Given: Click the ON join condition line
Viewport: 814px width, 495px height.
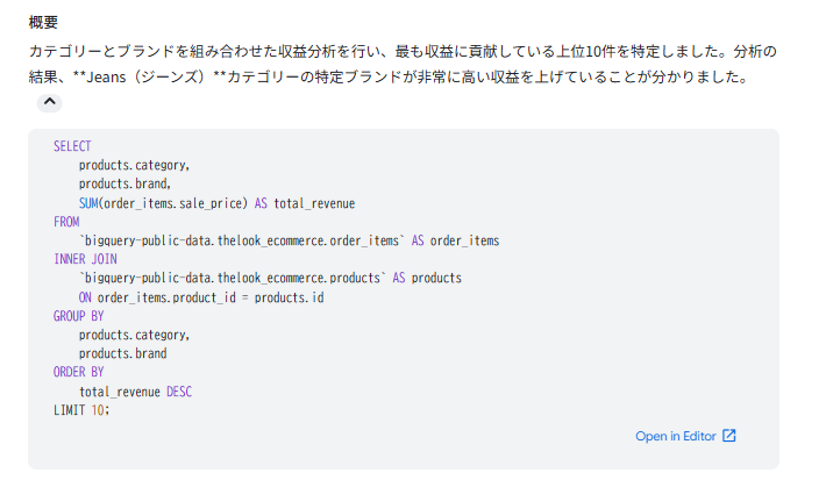Looking at the screenshot, I should point(201,297).
